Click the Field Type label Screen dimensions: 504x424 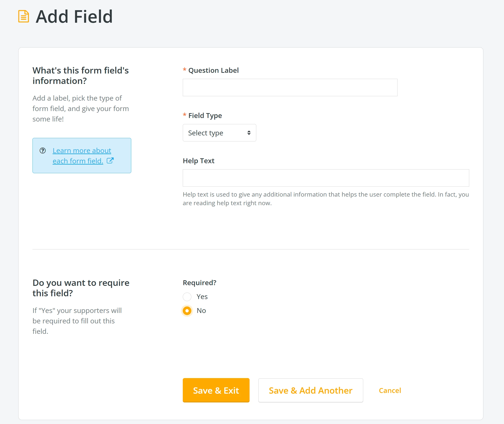tap(205, 116)
